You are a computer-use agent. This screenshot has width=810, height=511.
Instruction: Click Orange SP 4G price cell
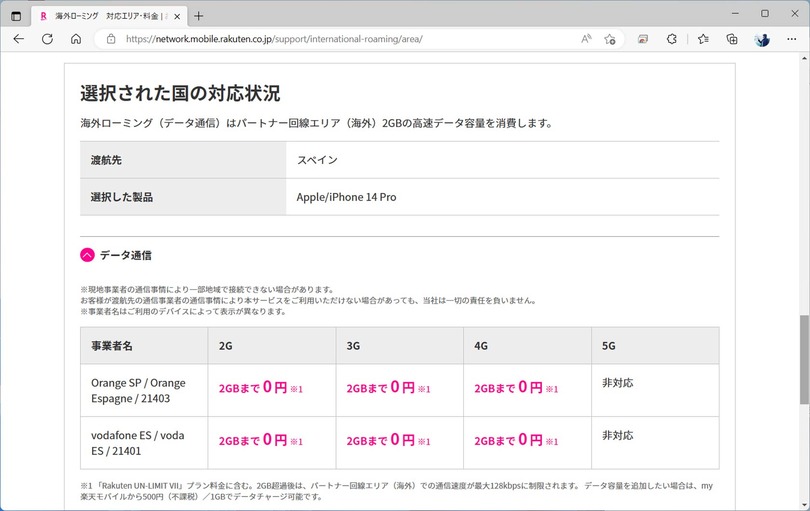527,391
